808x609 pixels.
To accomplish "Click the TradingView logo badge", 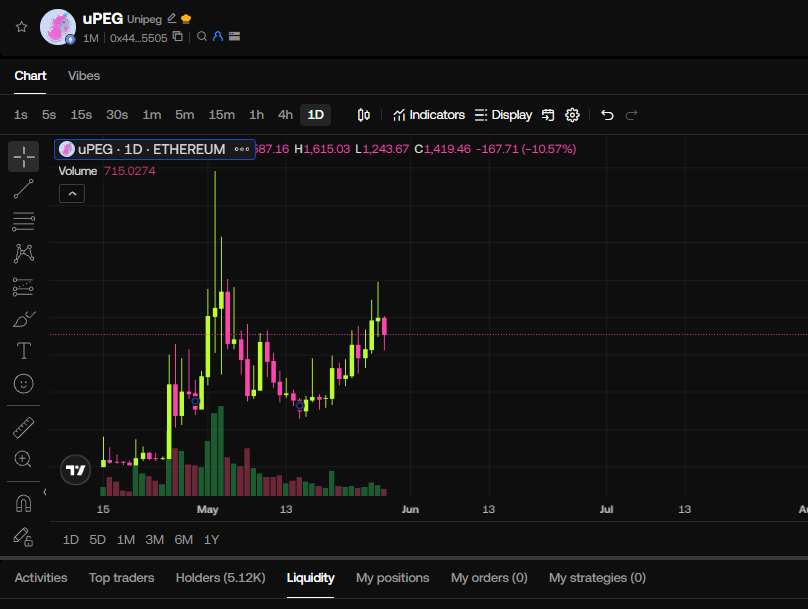I will [76, 470].
